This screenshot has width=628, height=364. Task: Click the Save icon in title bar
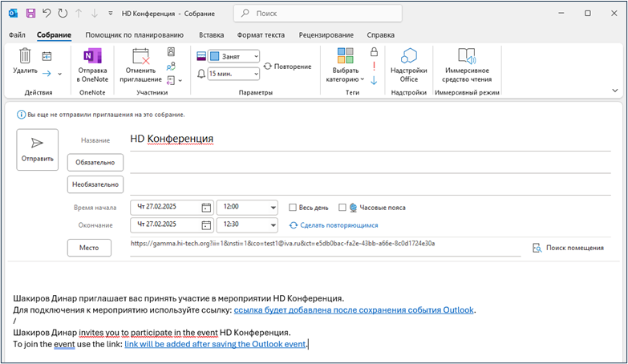(30, 14)
